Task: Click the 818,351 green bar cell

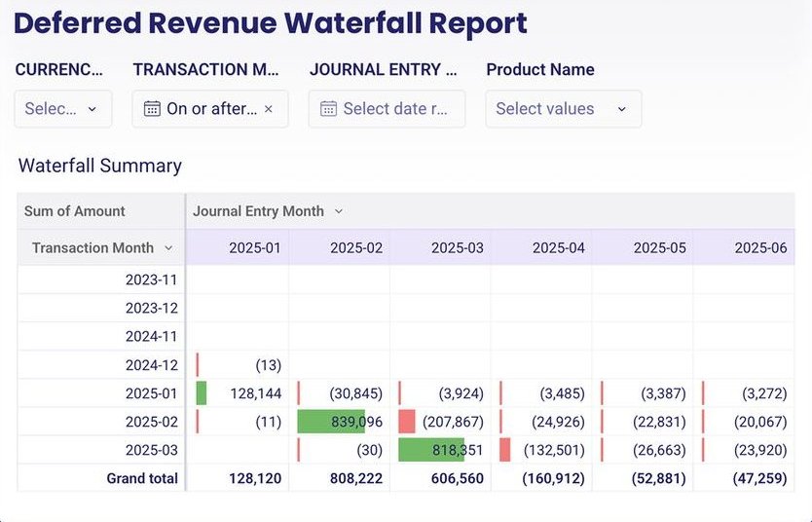Action: tap(440, 450)
